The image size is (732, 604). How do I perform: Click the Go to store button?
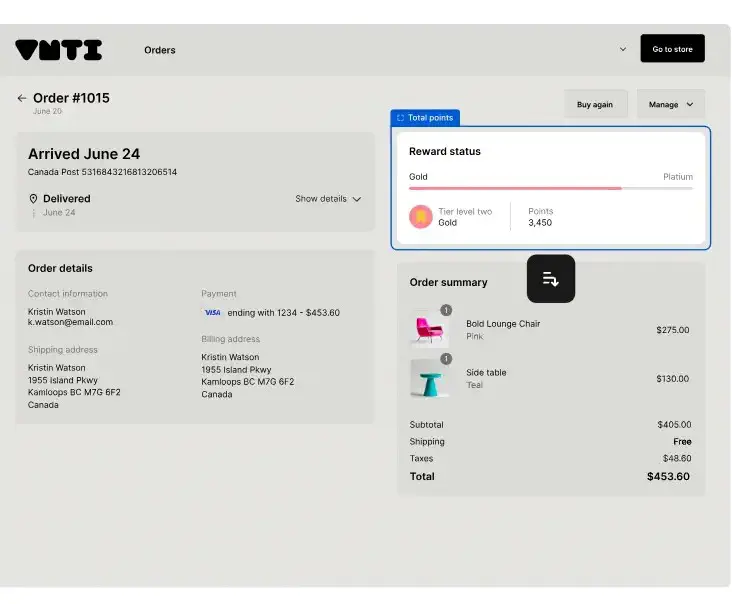(x=672, y=49)
